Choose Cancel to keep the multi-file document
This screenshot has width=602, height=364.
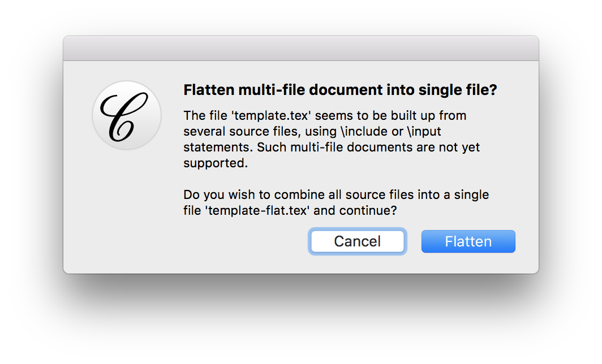(357, 241)
